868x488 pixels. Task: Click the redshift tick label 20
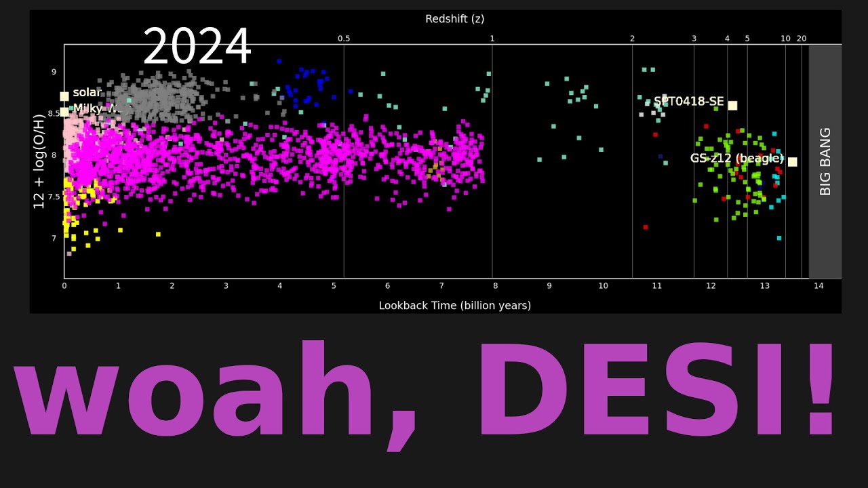click(x=802, y=39)
